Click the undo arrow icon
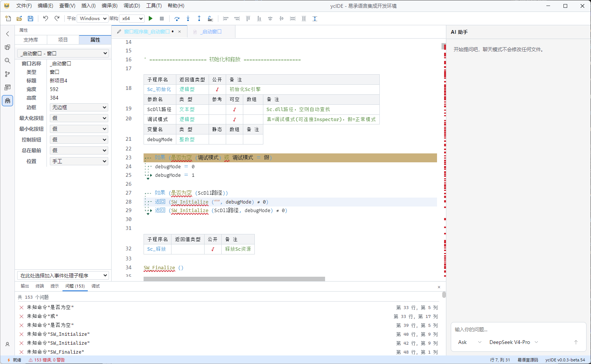 45,19
